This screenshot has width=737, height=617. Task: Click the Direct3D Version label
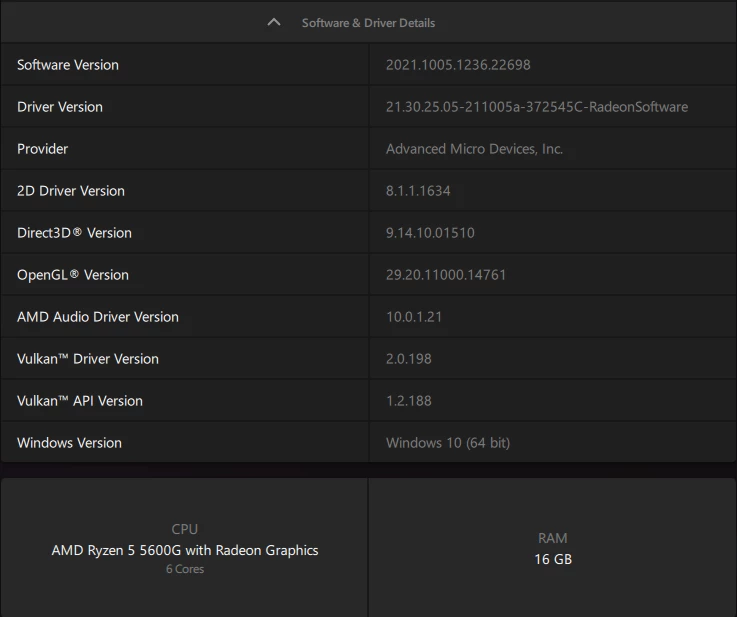[x=74, y=233]
